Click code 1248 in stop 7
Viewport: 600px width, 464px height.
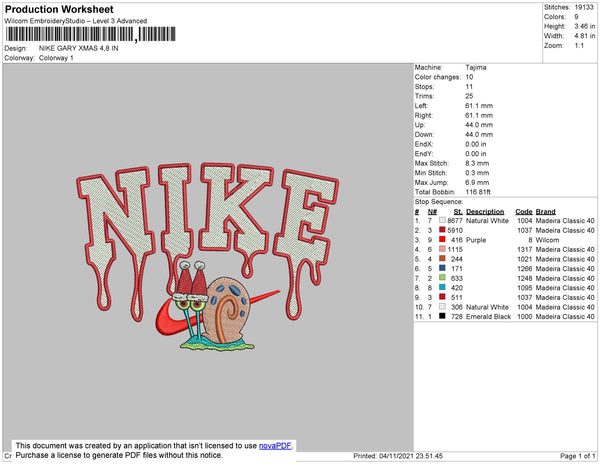click(x=525, y=278)
